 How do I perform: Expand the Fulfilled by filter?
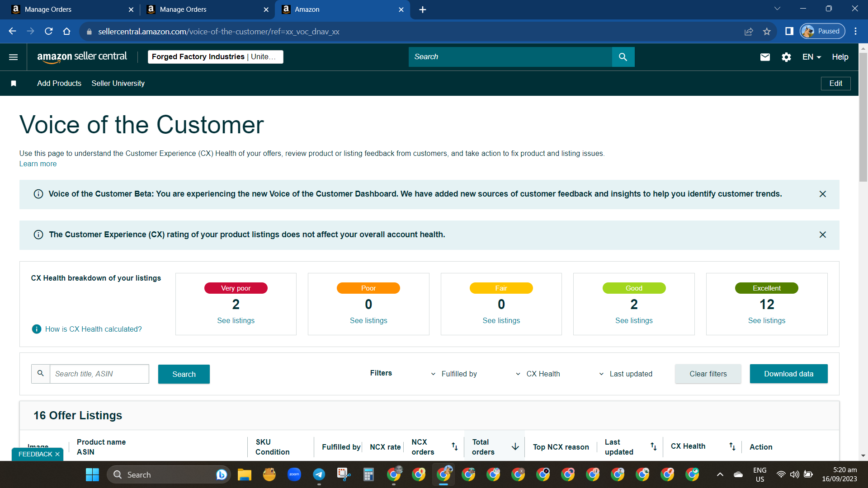[453, 374]
